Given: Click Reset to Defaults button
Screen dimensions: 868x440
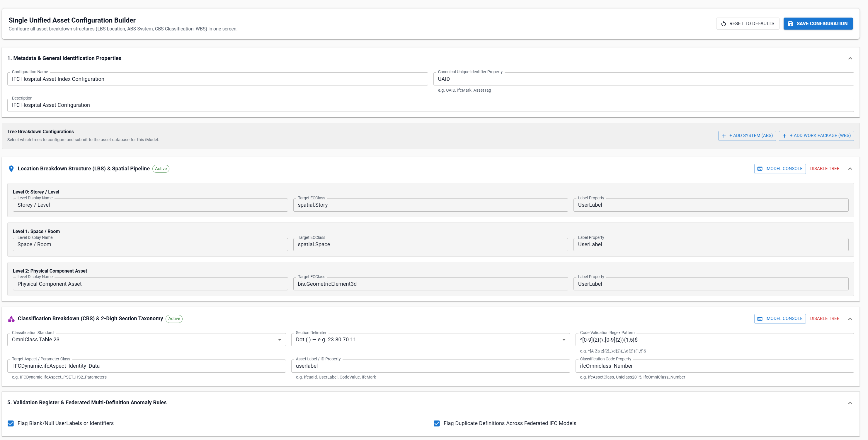Looking at the screenshot, I should pos(748,23).
